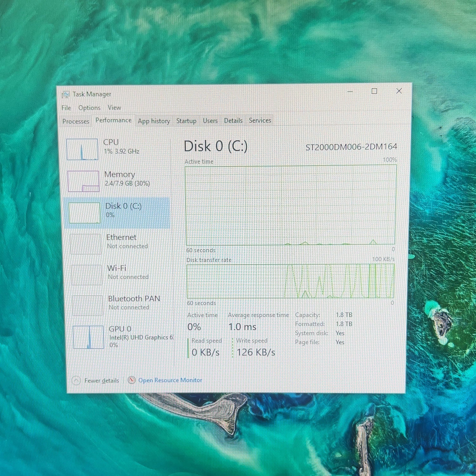Click the 126 KB/s write speed value
Viewport: 476px width, 476px height.
tap(256, 352)
